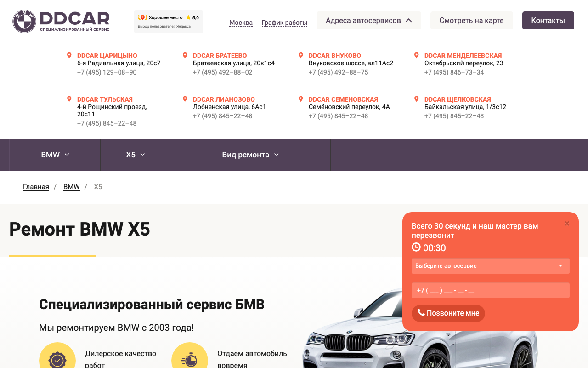Image resolution: width=588 pixels, height=368 pixels.
Task: Go to Главная breadcrumb link
Action: coord(36,187)
